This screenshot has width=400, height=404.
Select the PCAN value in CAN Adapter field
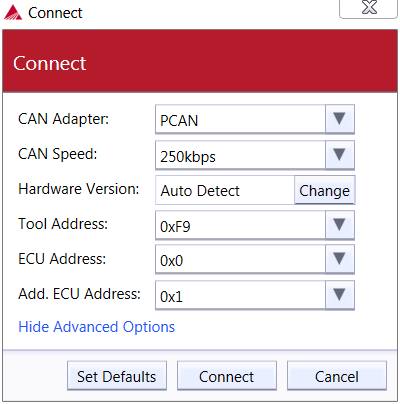[240, 119]
